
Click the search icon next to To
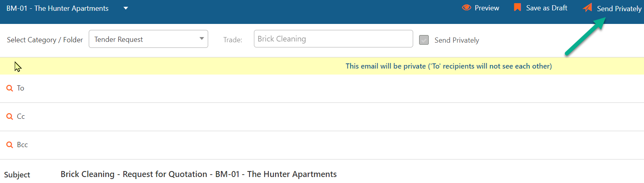tap(10, 88)
